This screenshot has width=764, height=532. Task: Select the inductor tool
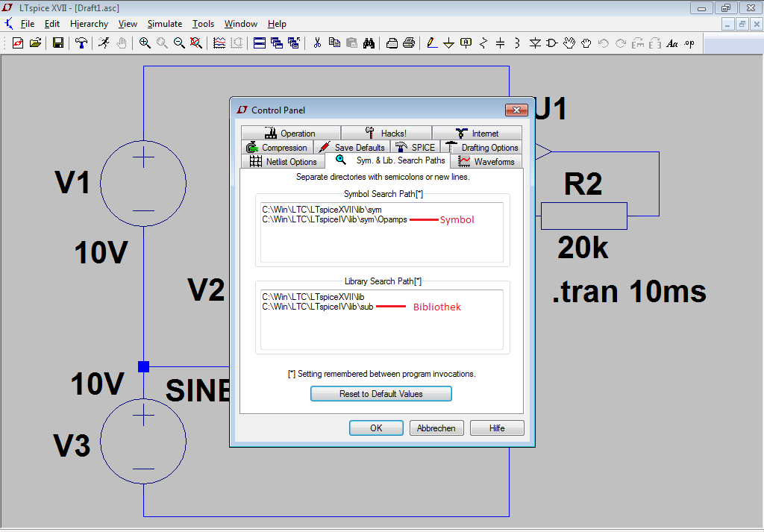pyautogui.click(x=518, y=43)
